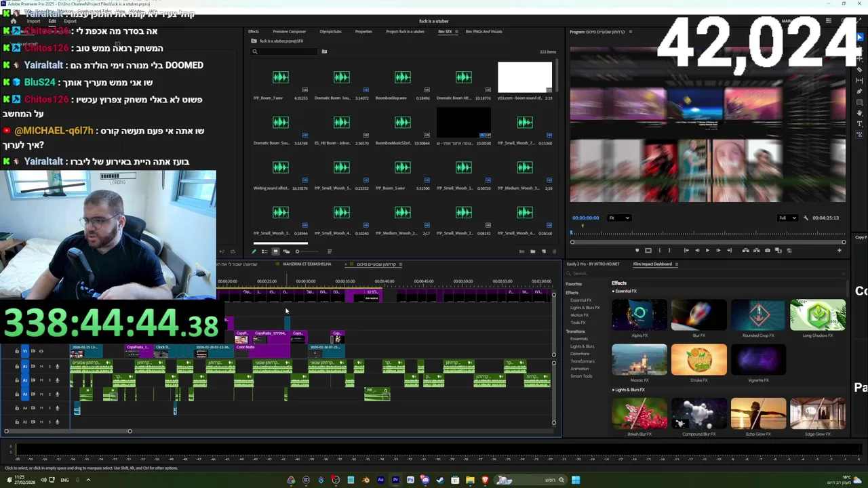Switch bin to List view

coord(264,251)
